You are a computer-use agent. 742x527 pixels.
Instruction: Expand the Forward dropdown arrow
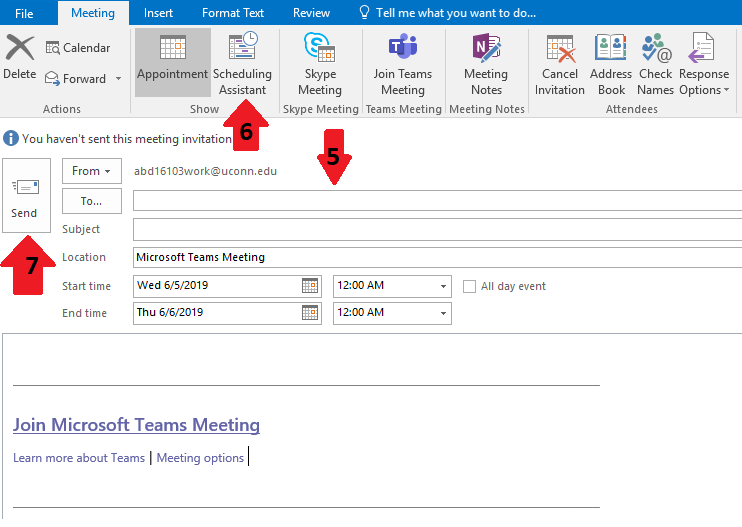pyautogui.click(x=118, y=79)
